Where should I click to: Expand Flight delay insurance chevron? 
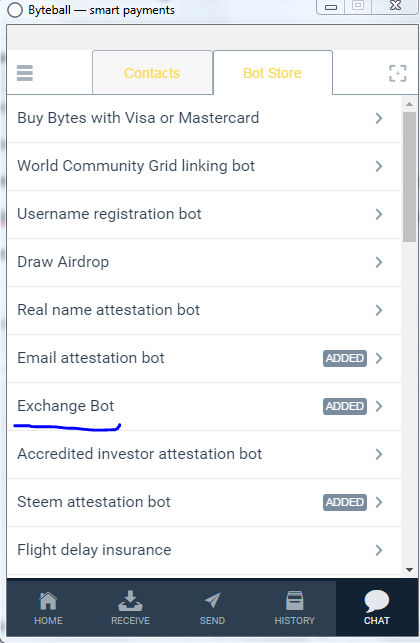click(379, 550)
